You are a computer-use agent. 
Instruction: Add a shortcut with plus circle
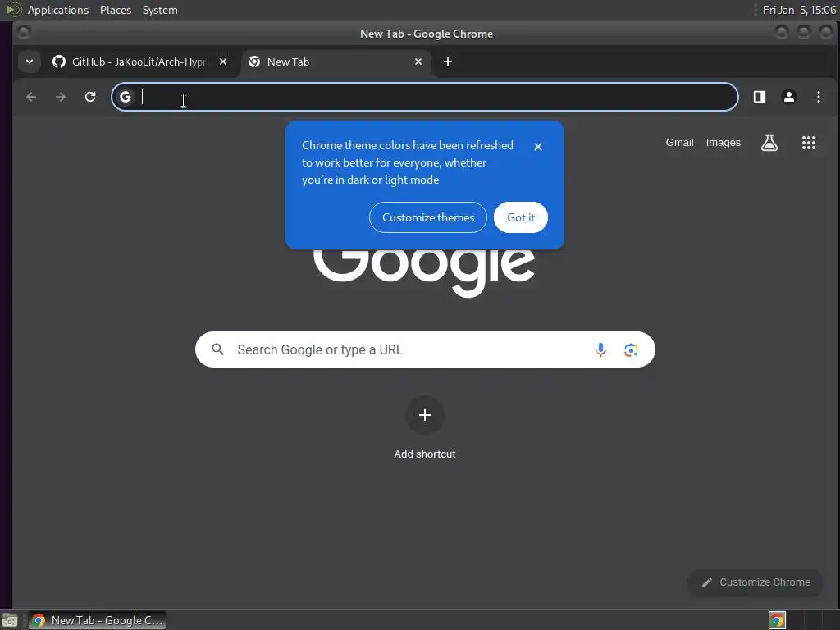pyautogui.click(x=425, y=415)
